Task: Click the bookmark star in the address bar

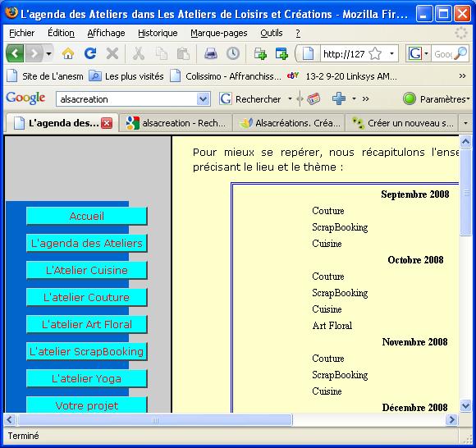Action: [x=375, y=53]
